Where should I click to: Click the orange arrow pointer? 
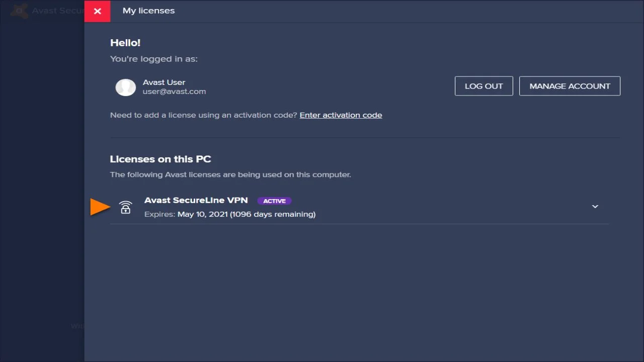tap(100, 207)
